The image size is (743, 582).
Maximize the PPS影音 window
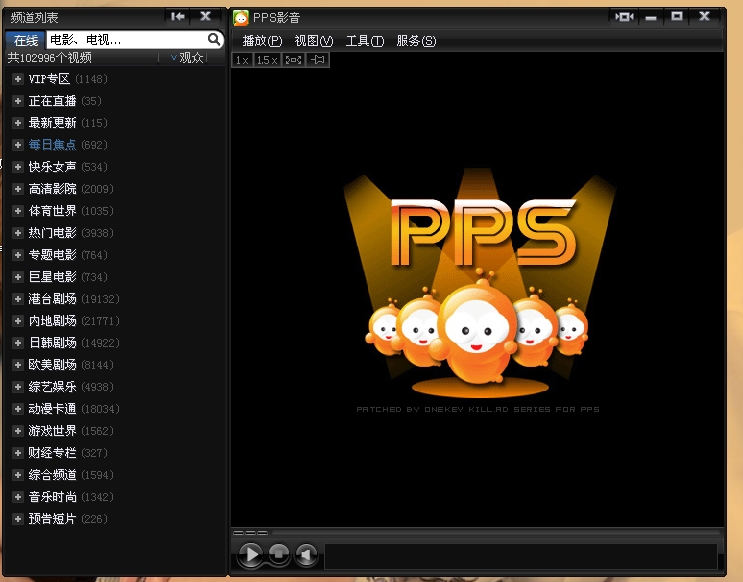(x=677, y=17)
